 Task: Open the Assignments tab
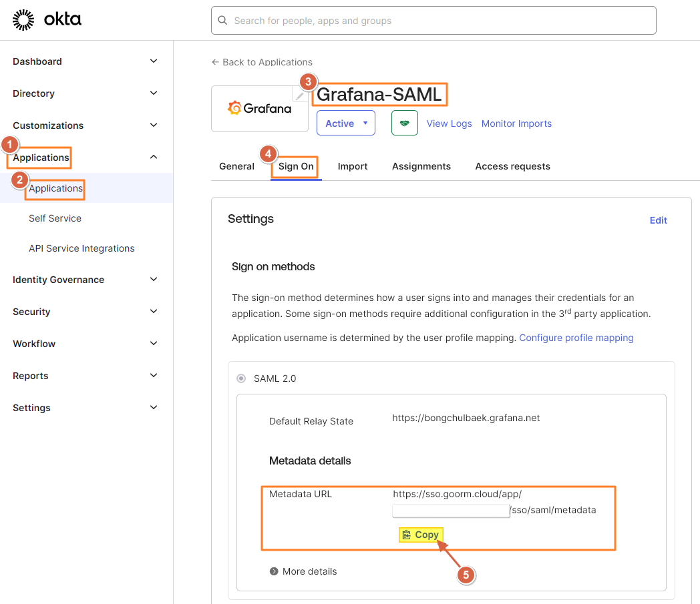tap(421, 166)
